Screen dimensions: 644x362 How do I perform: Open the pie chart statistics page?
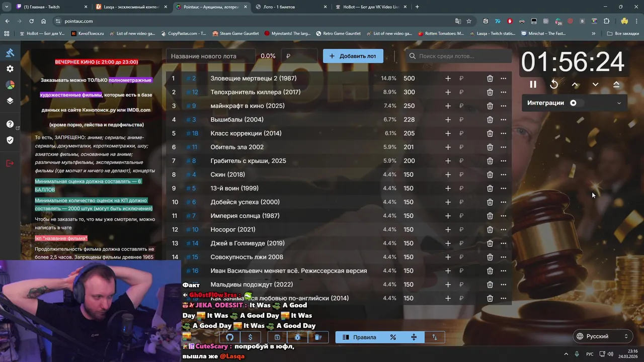click(x=10, y=85)
